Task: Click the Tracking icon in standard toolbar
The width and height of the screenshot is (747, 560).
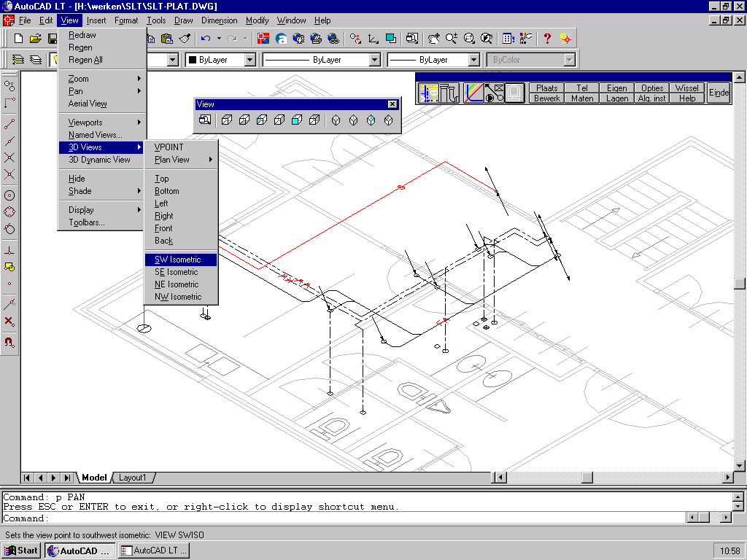Action: click(355, 39)
